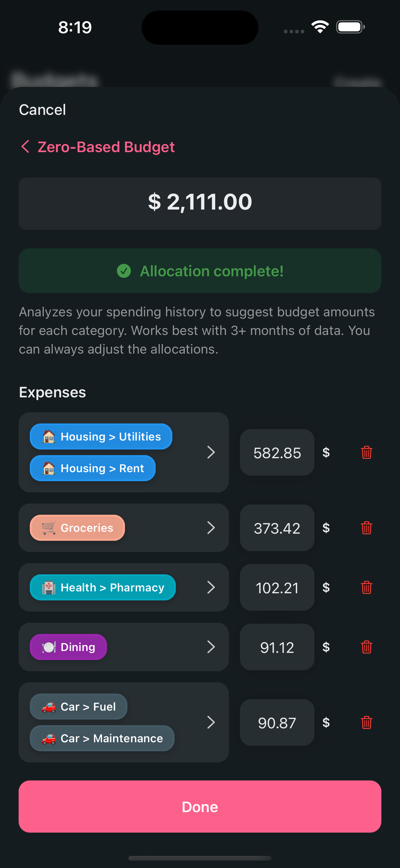Edit the total budget amount of $2,111.00
Image resolution: width=400 pixels, height=868 pixels.
(x=200, y=202)
